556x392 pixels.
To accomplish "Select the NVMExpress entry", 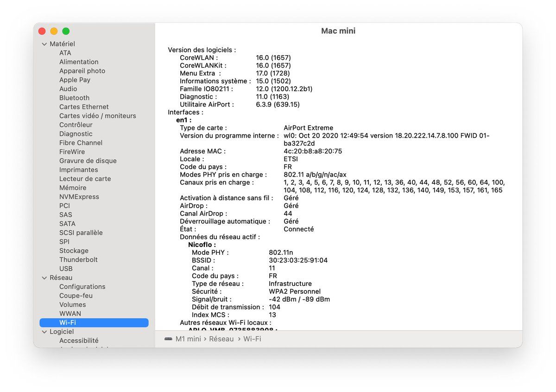I will [79, 197].
